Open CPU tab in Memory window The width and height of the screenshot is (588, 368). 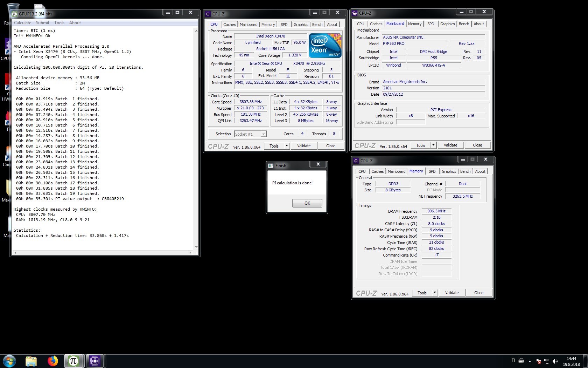pos(362,171)
